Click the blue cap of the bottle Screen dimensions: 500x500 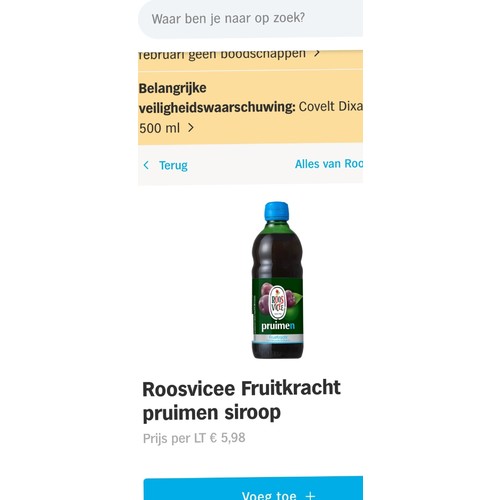coord(277,211)
